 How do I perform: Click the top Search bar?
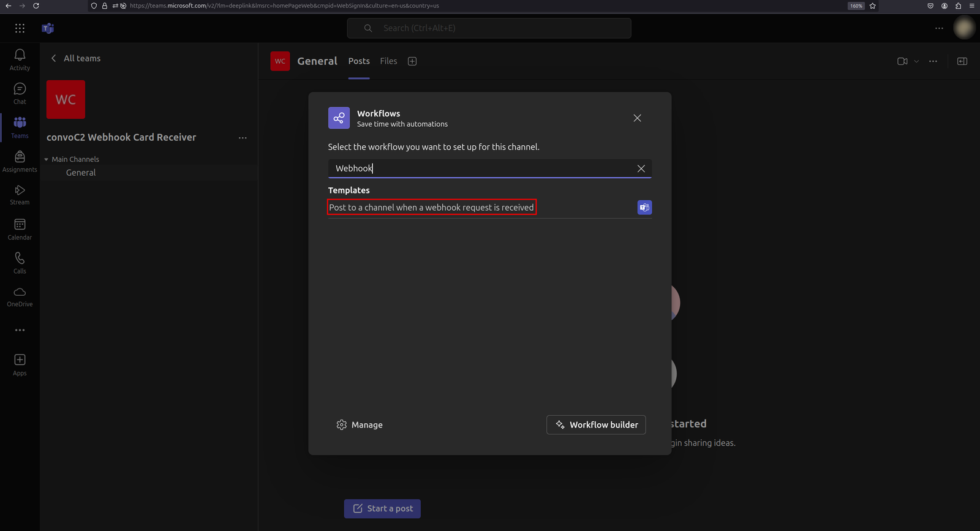click(x=489, y=28)
